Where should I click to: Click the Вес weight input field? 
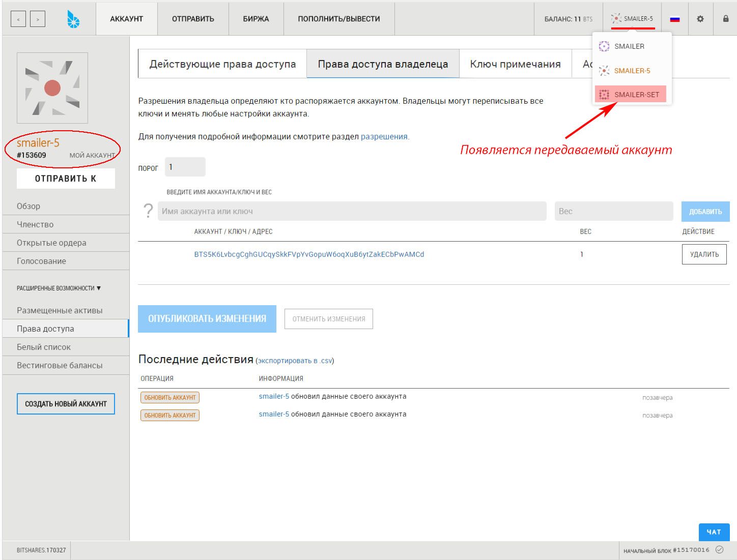614,211
